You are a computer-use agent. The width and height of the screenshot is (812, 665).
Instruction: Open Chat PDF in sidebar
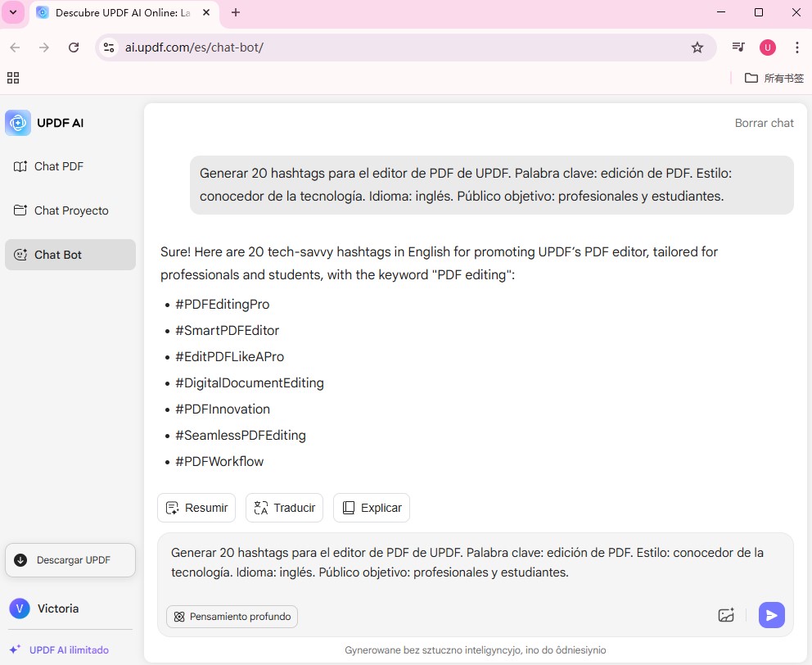pyautogui.click(x=70, y=166)
